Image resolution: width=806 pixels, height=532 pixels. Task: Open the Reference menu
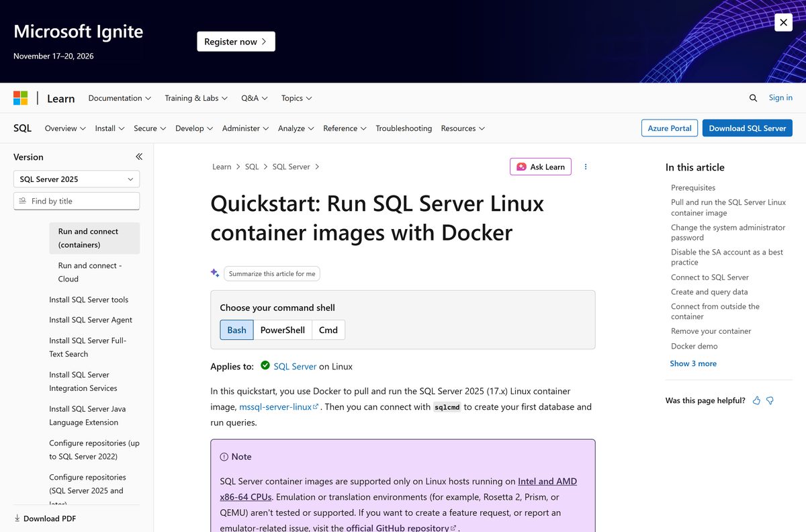tap(345, 128)
